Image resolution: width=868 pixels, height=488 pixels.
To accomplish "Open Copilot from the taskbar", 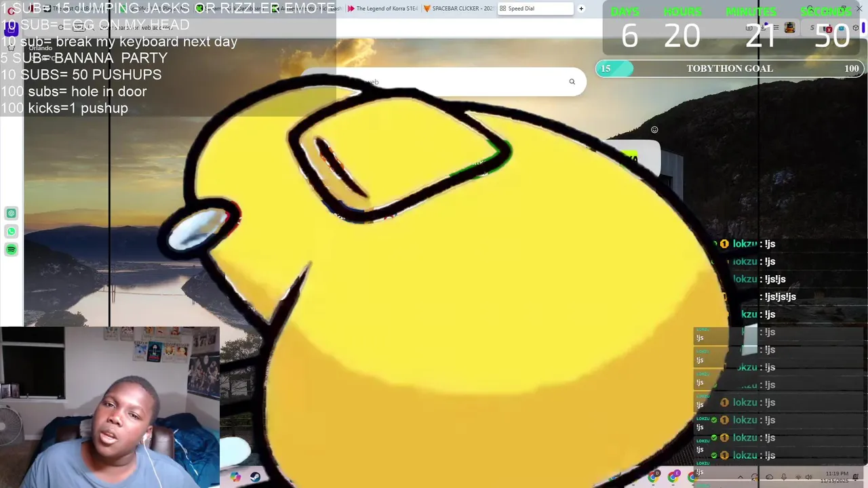I will pyautogui.click(x=236, y=477).
